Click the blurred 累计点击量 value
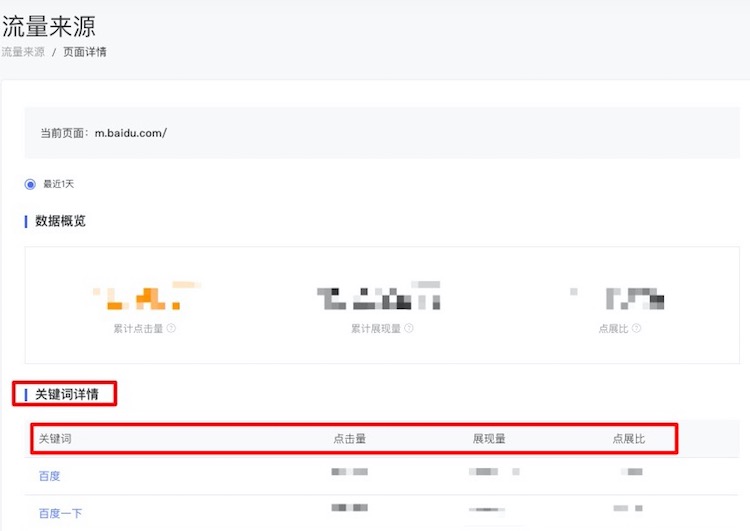Viewport: 750px width, 531px height. [145, 297]
